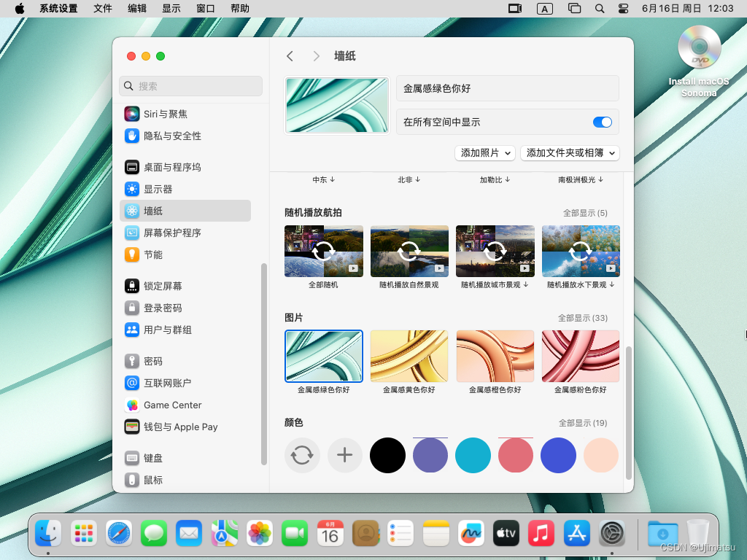Select 墙纸 sidebar item

click(185, 211)
